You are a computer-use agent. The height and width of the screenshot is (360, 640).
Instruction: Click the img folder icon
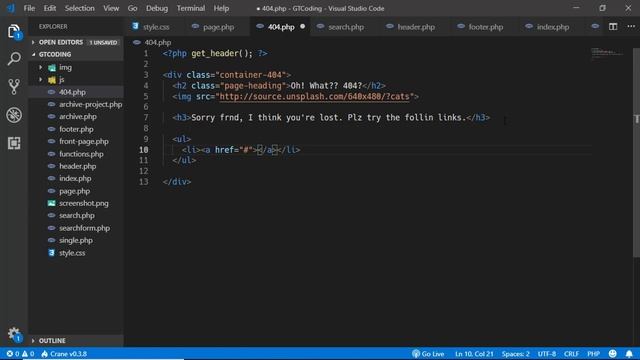pyautogui.click(x=52, y=67)
